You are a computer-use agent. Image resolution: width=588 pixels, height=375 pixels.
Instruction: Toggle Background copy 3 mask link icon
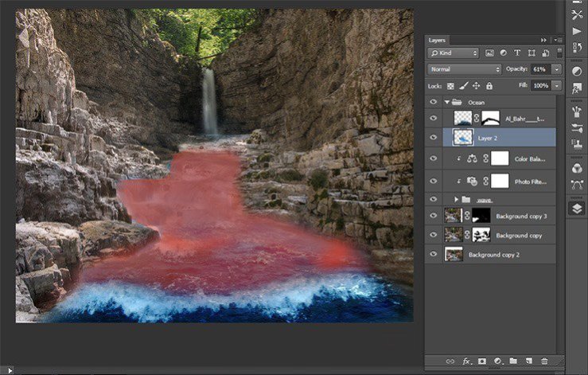[x=467, y=216]
